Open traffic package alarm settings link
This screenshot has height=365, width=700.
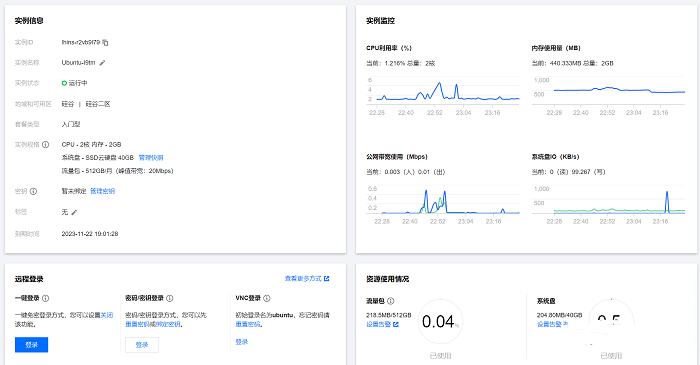(x=379, y=324)
